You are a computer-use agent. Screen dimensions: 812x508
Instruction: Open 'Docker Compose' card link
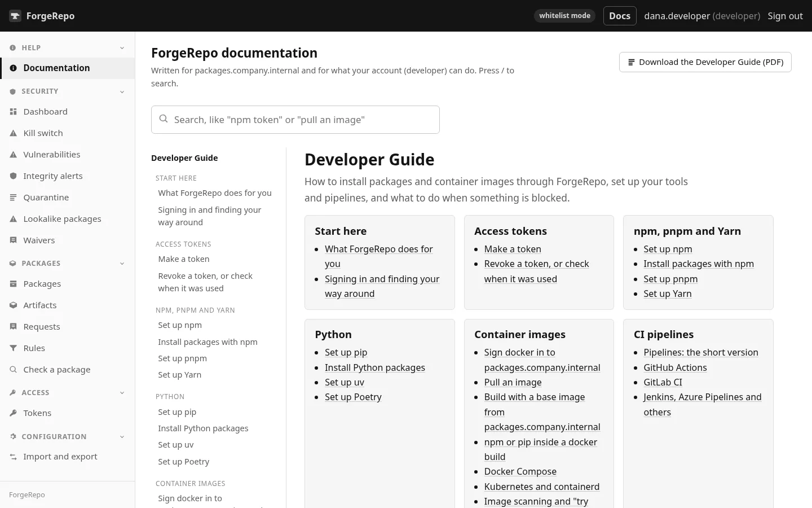pyautogui.click(x=520, y=471)
